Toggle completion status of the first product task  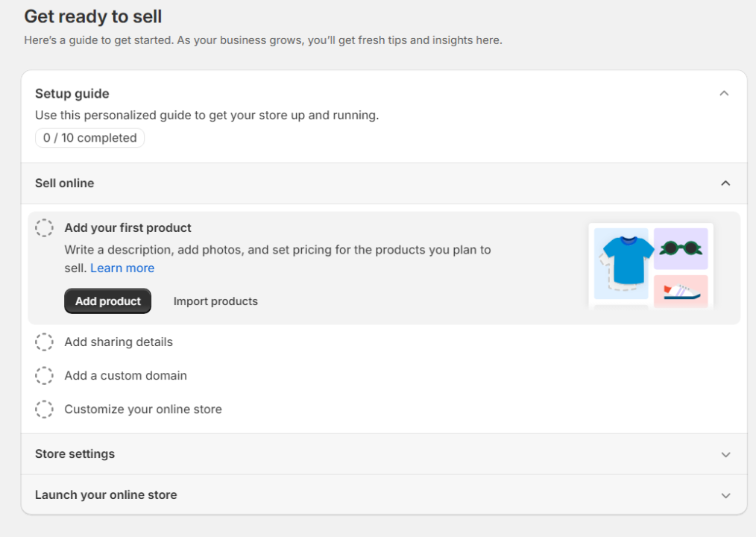(45, 227)
